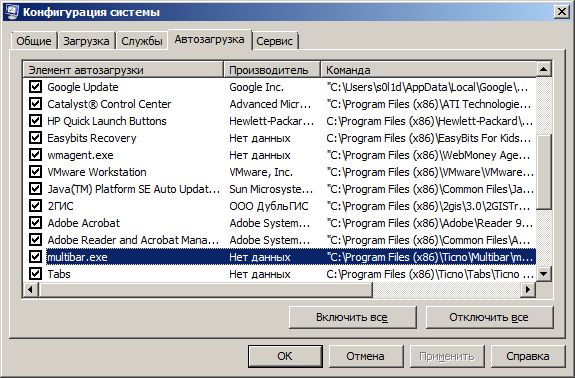Open the Загрузка tab
This screenshot has height=378, width=575.
coord(86,41)
